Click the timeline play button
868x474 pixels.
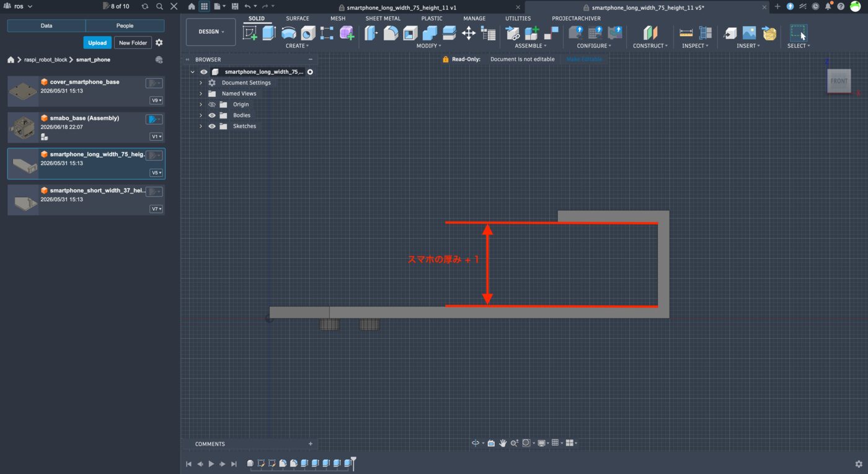[x=211, y=463]
